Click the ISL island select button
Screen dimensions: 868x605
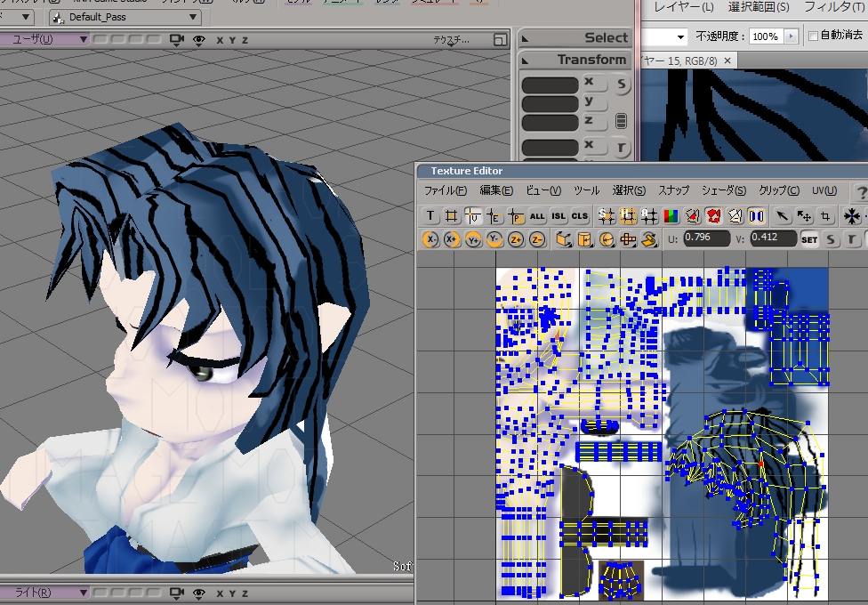[x=559, y=216]
